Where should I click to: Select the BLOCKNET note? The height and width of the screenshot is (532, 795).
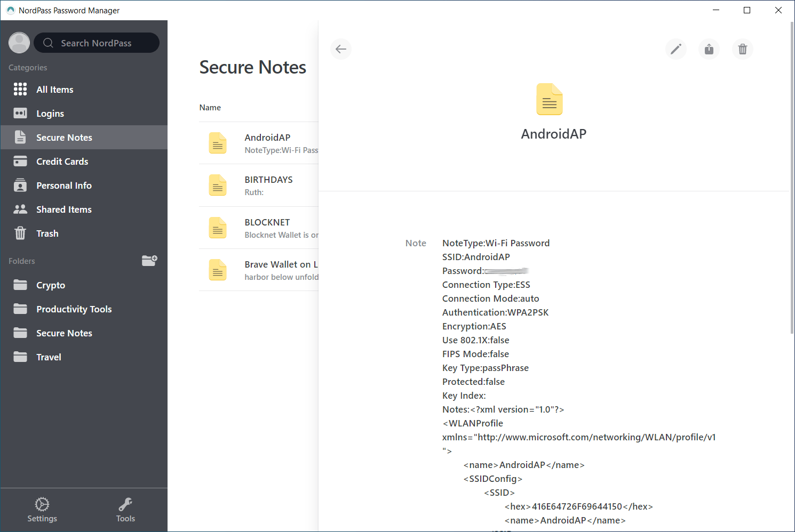[x=259, y=228]
